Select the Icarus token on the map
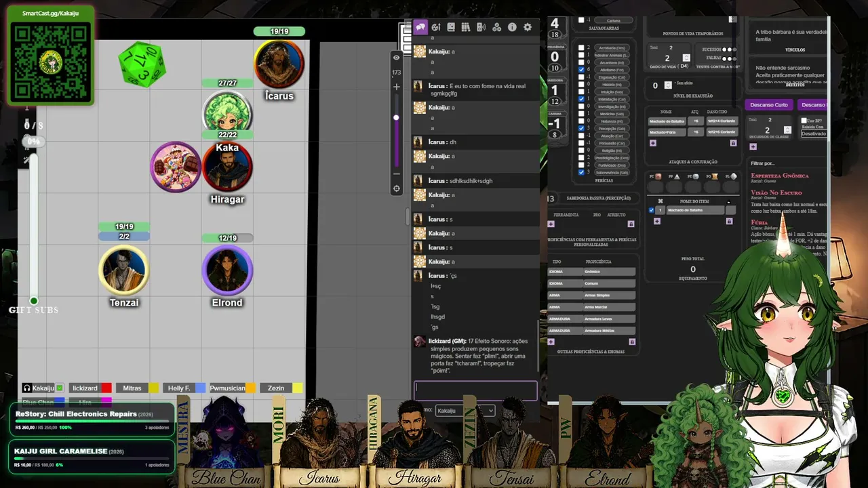Image resolution: width=868 pixels, height=488 pixels. click(x=279, y=64)
